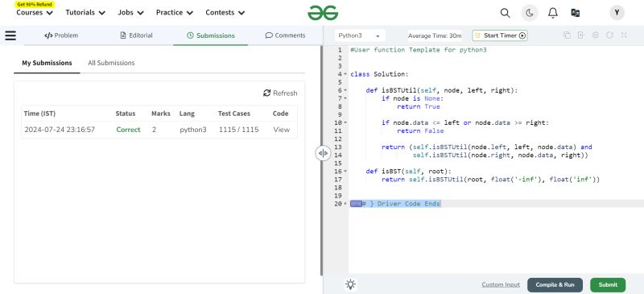Expand the Tutorials menu
The image size is (644, 294).
85,13
